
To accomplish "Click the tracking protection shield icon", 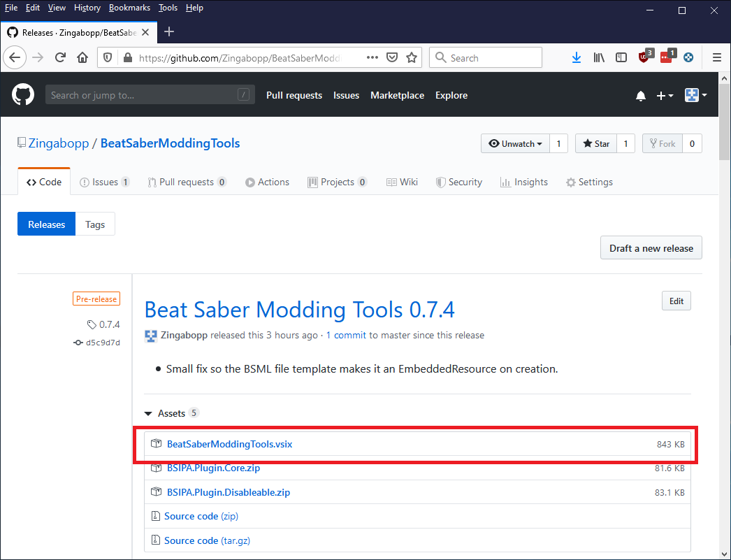I will (x=108, y=58).
